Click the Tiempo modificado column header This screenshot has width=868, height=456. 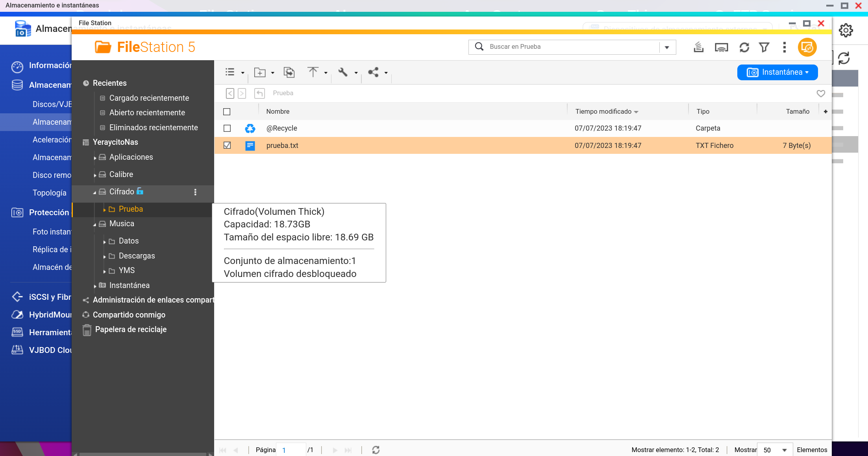pyautogui.click(x=603, y=112)
